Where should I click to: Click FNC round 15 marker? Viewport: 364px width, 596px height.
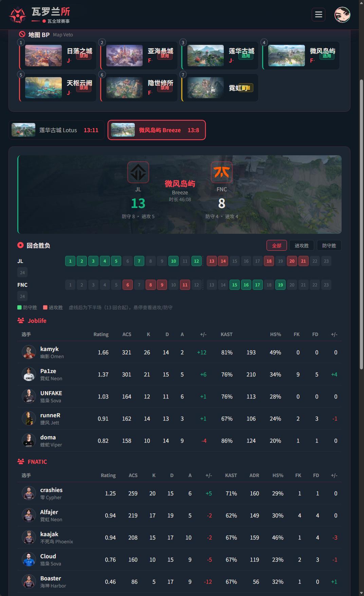click(235, 285)
